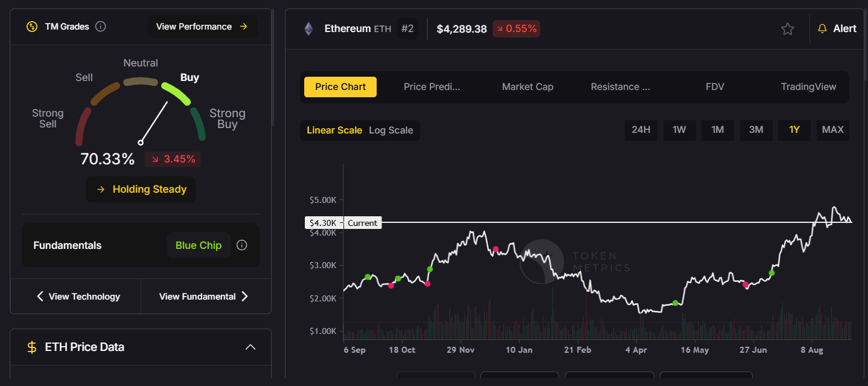Image resolution: width=868 pixels, height=386 pixels.
Task: Switch to the FDV tab
Action: point(715,87)
